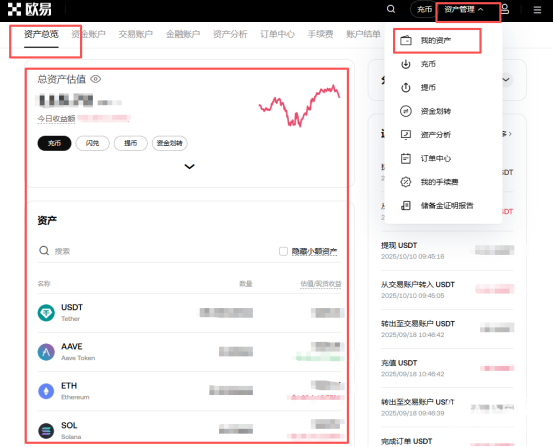Viewport: 554px width, 447px height.
Task: Open 转出至交易账户 USDT record dated 10:48:42
Action: (x=447, y=329)
